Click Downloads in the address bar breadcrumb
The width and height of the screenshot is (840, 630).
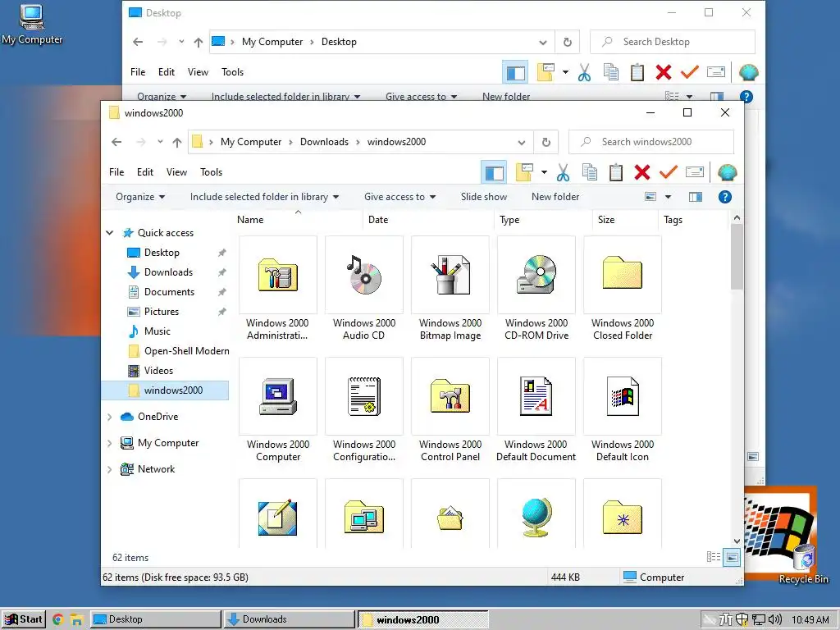[x=324, y=141]
